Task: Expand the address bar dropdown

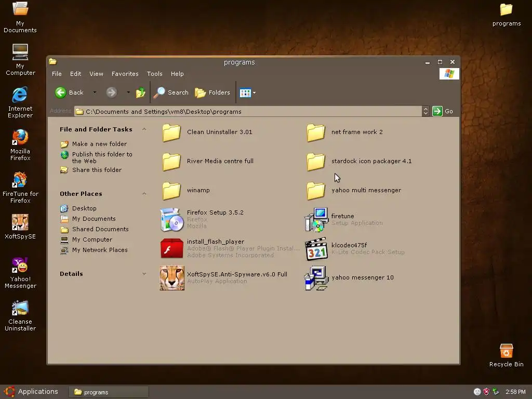Action: pos(425,111)
